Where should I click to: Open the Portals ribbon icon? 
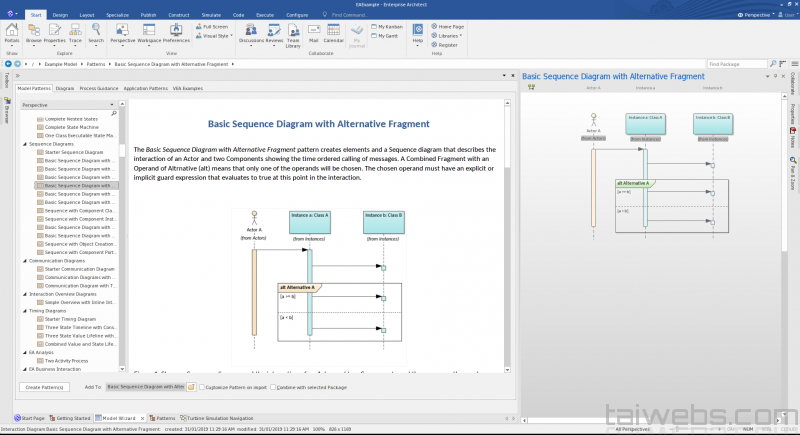(x=12, y=31)
